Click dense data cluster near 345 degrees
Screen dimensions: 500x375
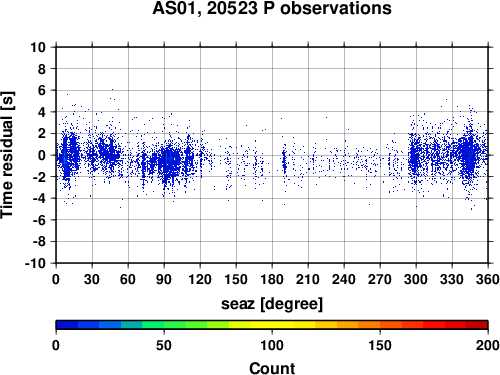(468, 155)
